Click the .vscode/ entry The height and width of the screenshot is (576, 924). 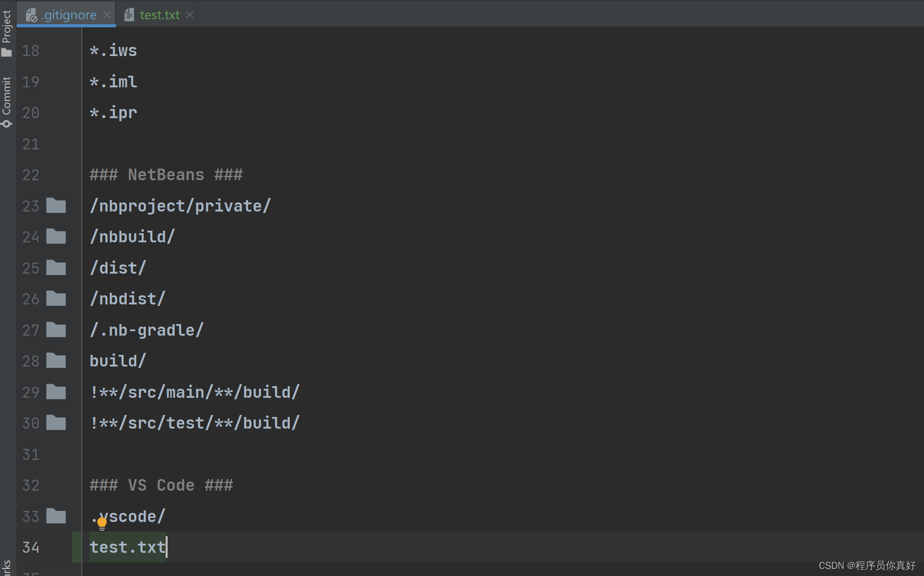[x=127, y=516]
